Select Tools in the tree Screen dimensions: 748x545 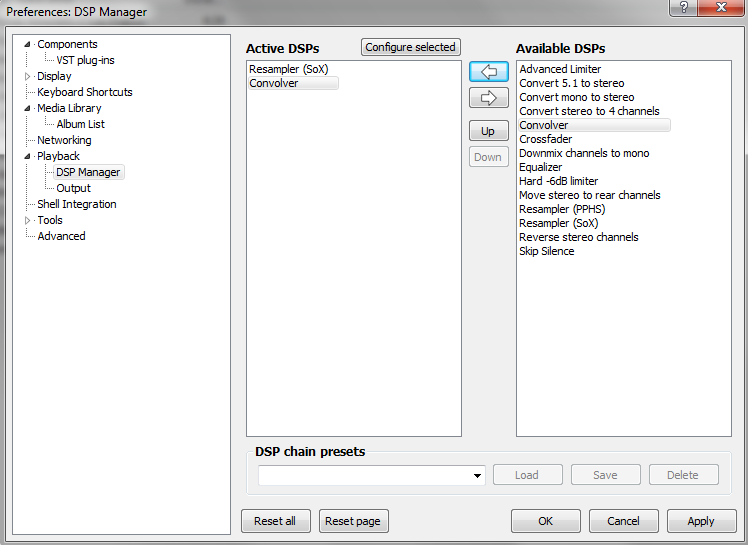(x=50, y=220)
